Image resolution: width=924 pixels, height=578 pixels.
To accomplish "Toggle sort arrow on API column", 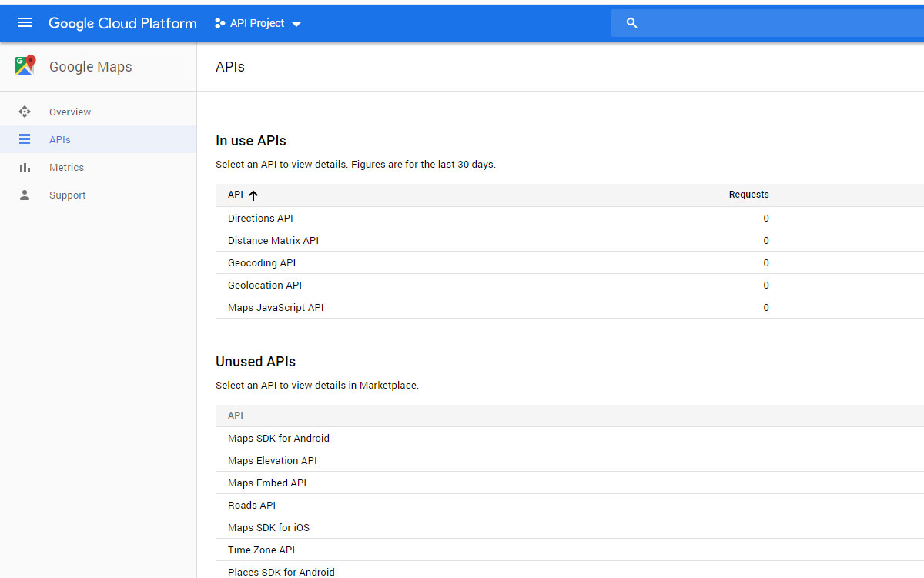I will (x=253, y=195).
